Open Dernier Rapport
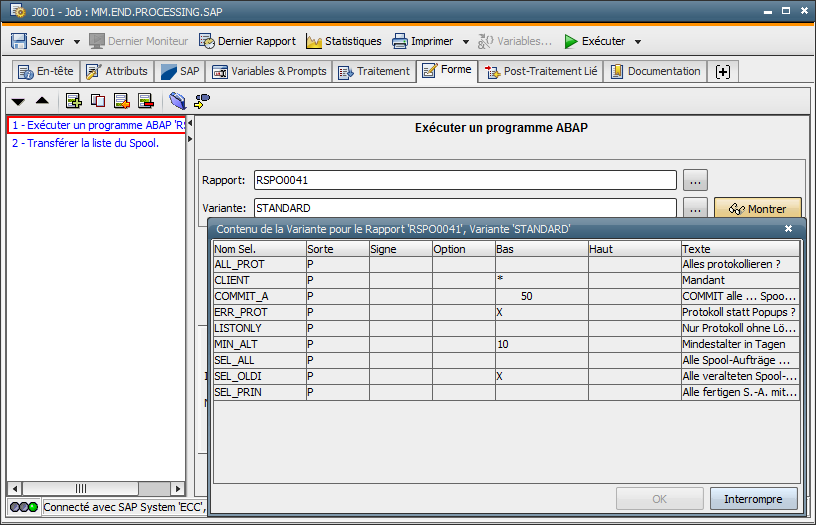 point(247,41)
